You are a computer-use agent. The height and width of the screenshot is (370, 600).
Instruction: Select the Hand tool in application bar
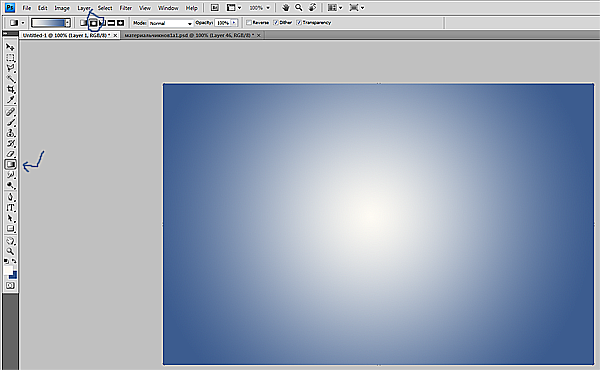click(285, 8)
